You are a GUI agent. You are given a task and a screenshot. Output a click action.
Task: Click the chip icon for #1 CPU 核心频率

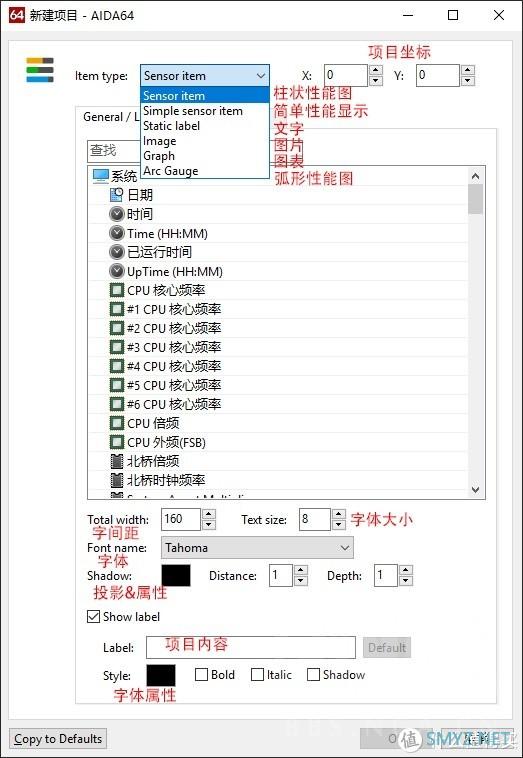click(x=116, y=309)
